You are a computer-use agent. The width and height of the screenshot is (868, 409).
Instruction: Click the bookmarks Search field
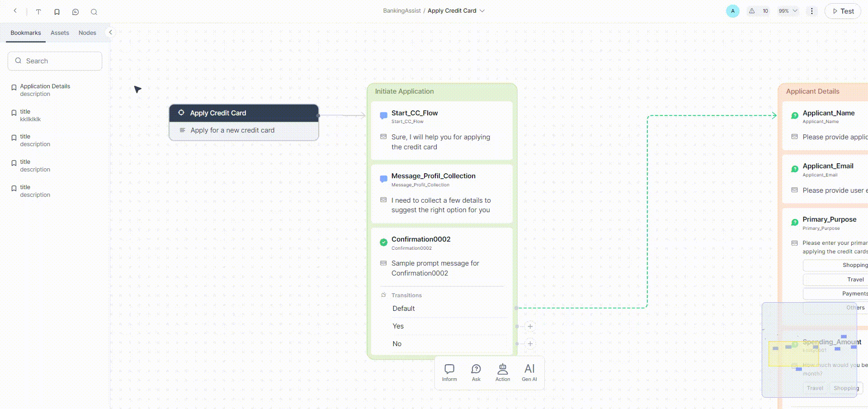55,61
